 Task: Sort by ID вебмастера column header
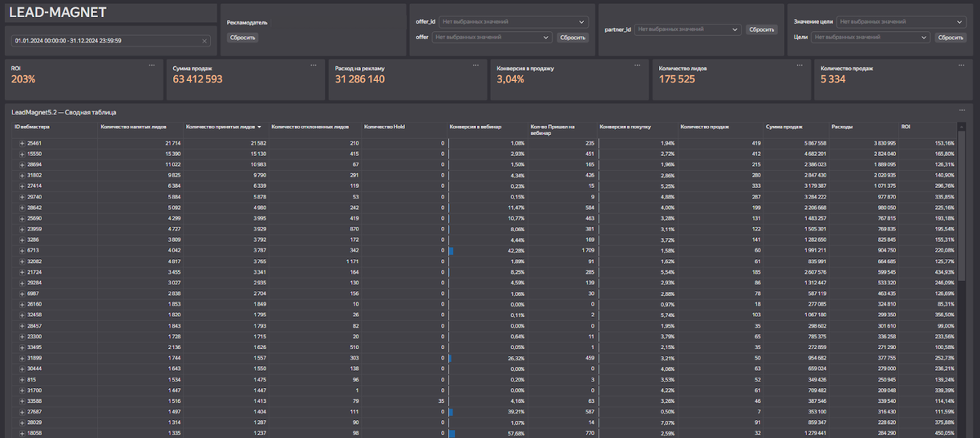click(x=33, y=127)
